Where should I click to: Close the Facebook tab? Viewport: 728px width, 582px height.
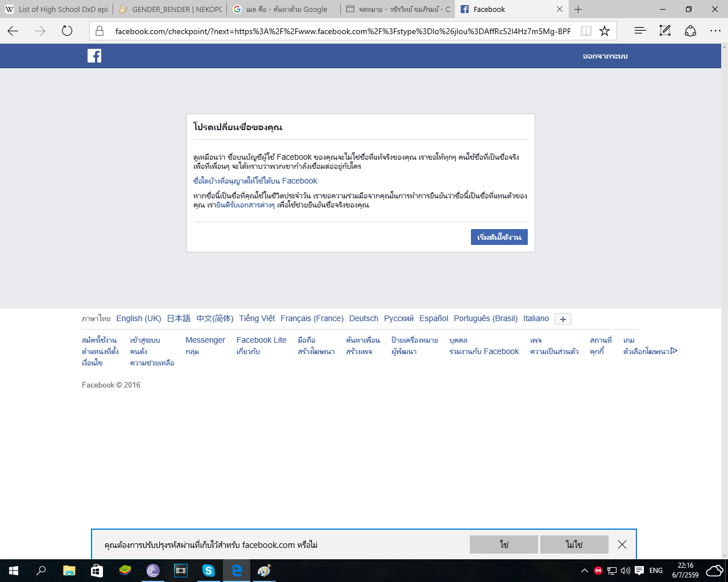(x=560, y=9)
